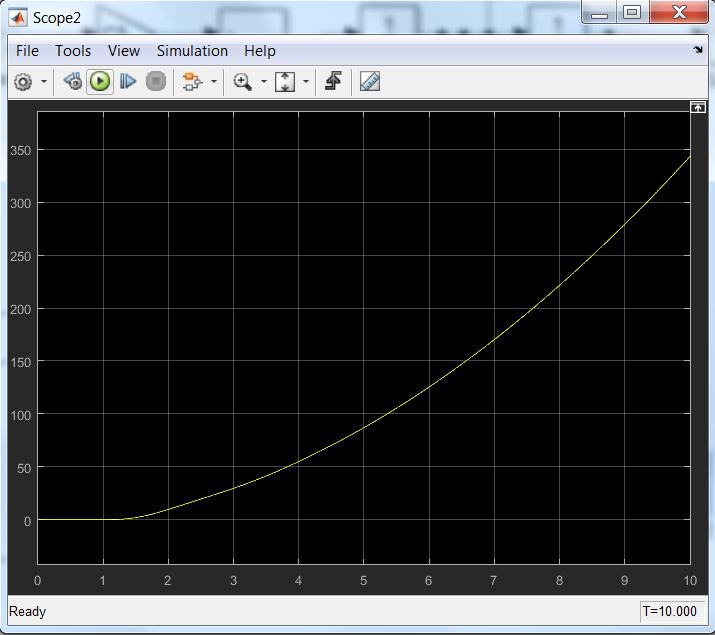Click the Step Back toolbar icon
This screenshot has height=635, width=715.
pos(73,82)
